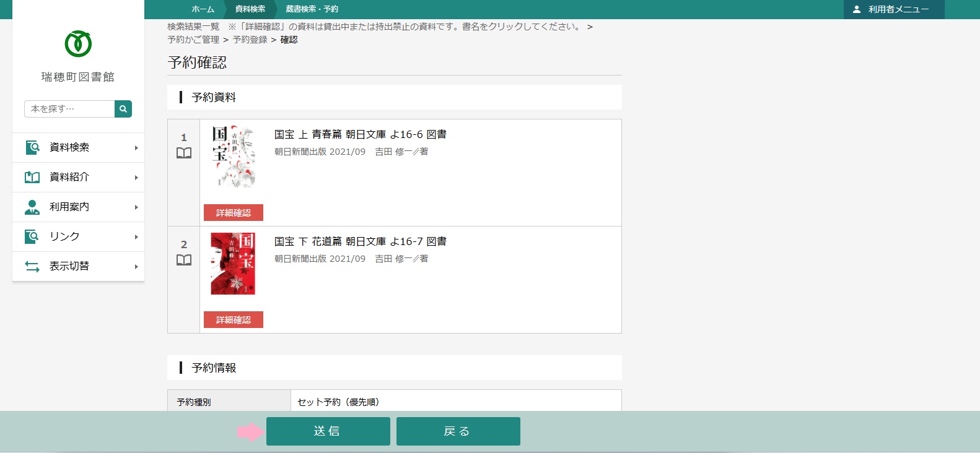This screenshot has height=453, width=980.
Task: Click the 資料検索 sidebar icon
Action: 32,147
